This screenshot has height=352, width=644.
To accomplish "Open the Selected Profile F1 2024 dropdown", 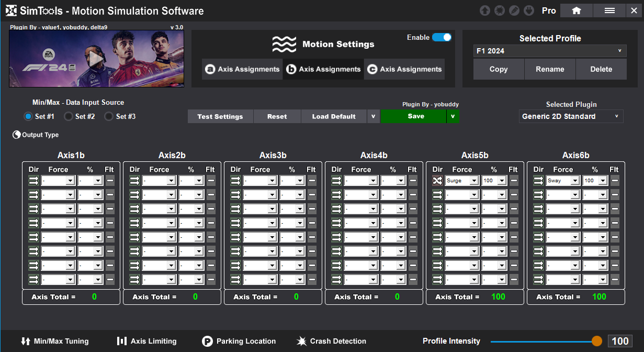I will pos(550,51).
